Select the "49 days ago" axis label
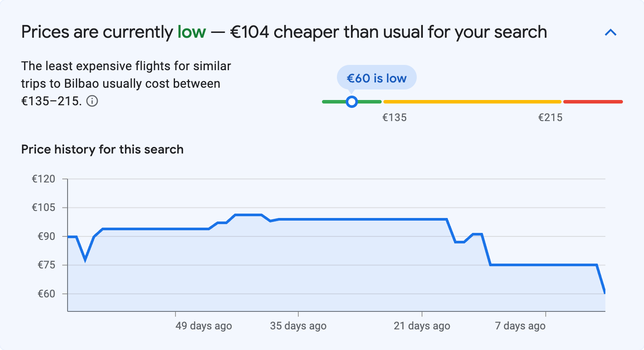 pos(203,326)
